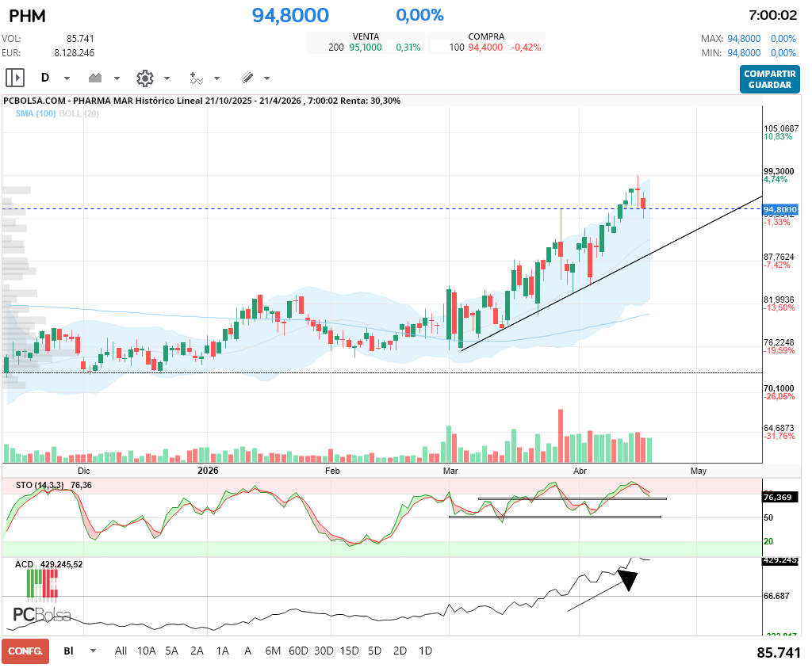The height and width of the screenshot is (668, 812).
Task: Open the indicators settings gear icon
Action: pyautogui.click(x=144, y=77)
